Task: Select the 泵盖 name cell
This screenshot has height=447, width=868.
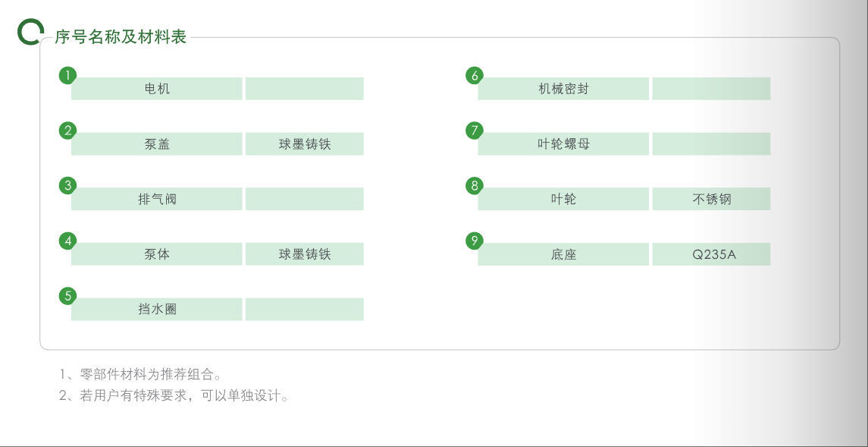Action: tap(157, 144)
